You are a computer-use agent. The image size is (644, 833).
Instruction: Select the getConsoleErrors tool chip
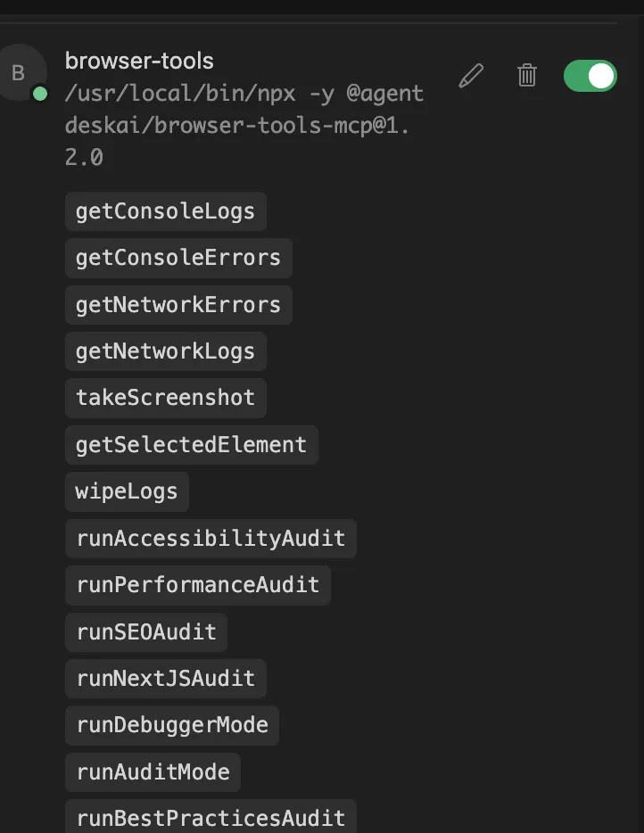(x=178, y=258)
